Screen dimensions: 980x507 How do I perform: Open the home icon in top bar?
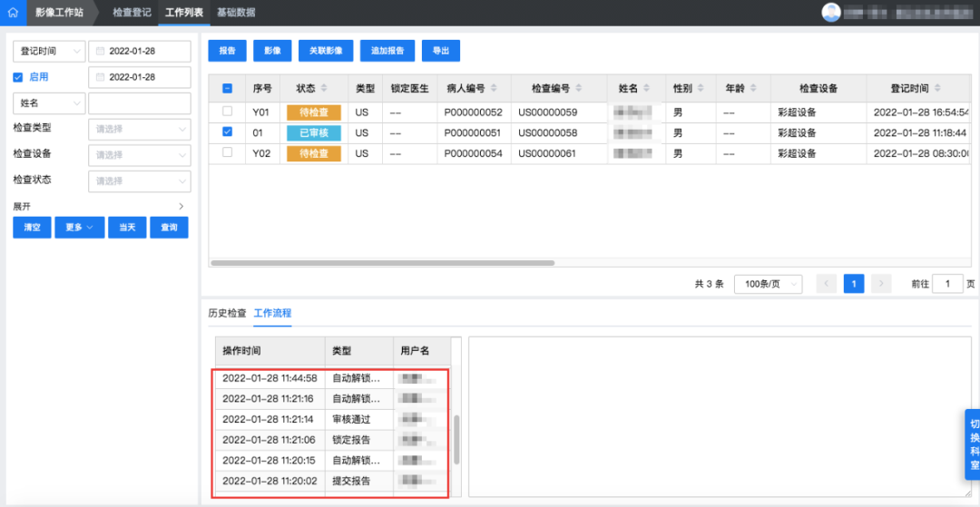pyautogui.click(x=13, y=13)
